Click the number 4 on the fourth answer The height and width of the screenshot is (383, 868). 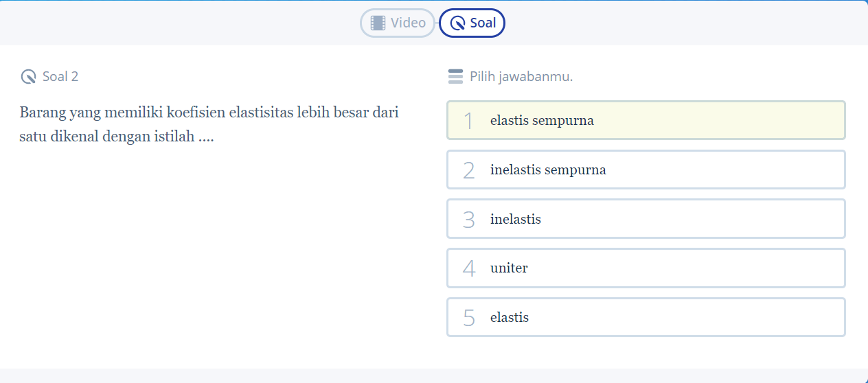(x=469, y=268)
